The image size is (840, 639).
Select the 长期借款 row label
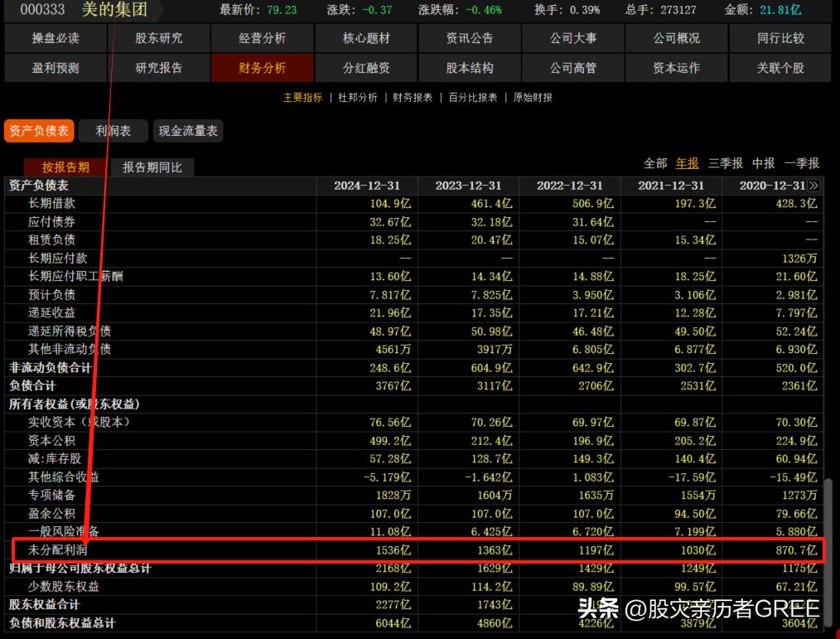point(52,204)
